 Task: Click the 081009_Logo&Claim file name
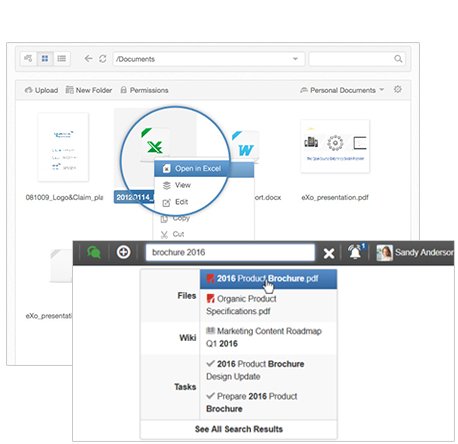click(64, 197)
